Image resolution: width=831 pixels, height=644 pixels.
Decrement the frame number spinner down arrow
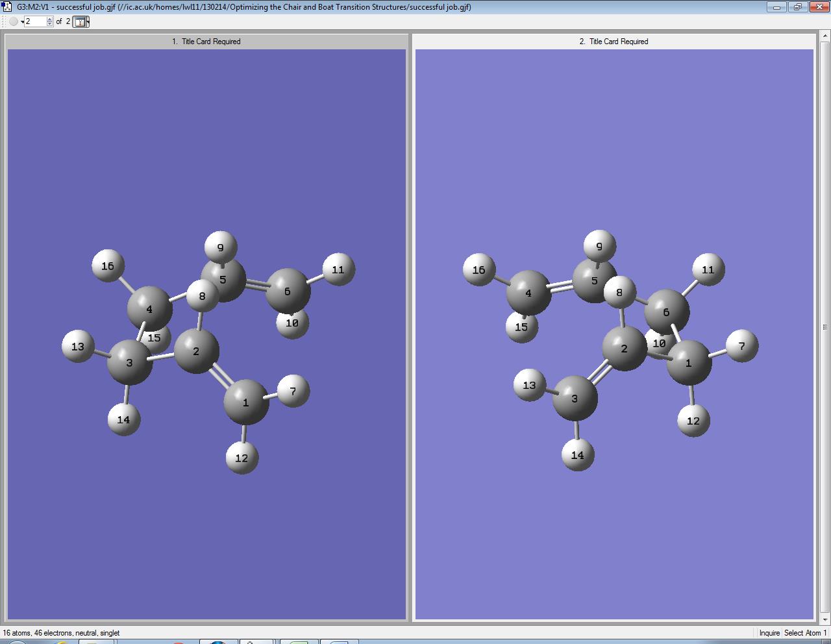click(x=50, y=24)
